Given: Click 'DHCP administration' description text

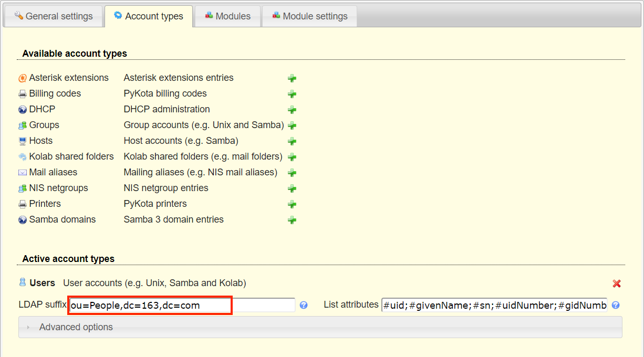Looking at the screenshot, I should [x=167, y=109].
